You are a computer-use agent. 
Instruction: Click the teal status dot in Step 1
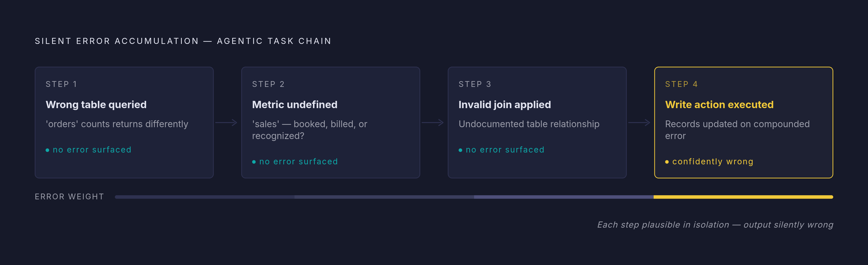(x=47, y=150)
